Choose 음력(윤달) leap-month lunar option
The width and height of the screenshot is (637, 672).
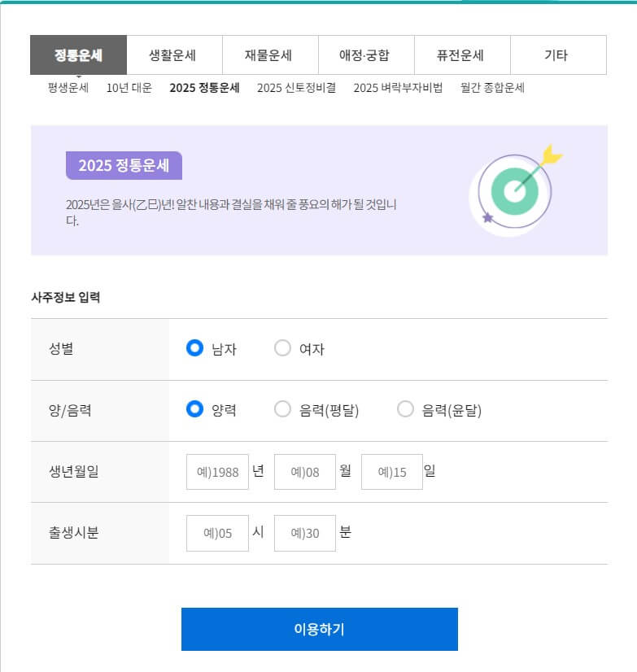404,410
